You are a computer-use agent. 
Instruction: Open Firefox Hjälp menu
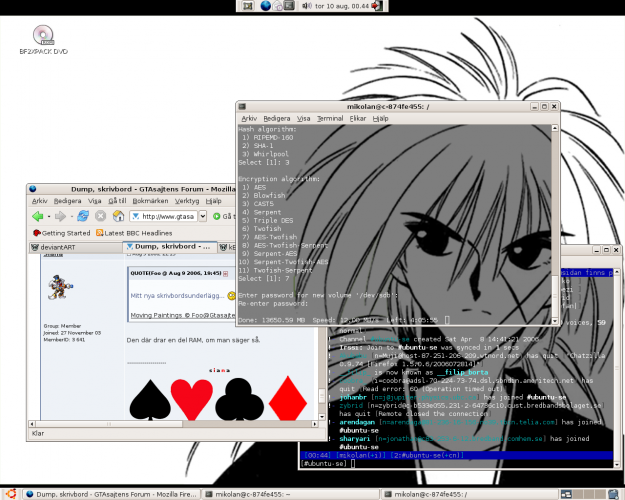tap(214, 201)
